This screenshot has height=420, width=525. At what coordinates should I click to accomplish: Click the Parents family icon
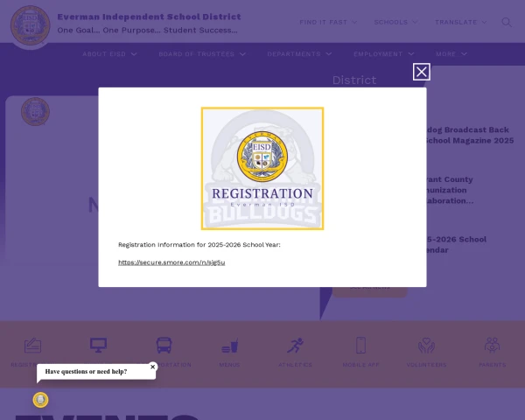[492, 346]
